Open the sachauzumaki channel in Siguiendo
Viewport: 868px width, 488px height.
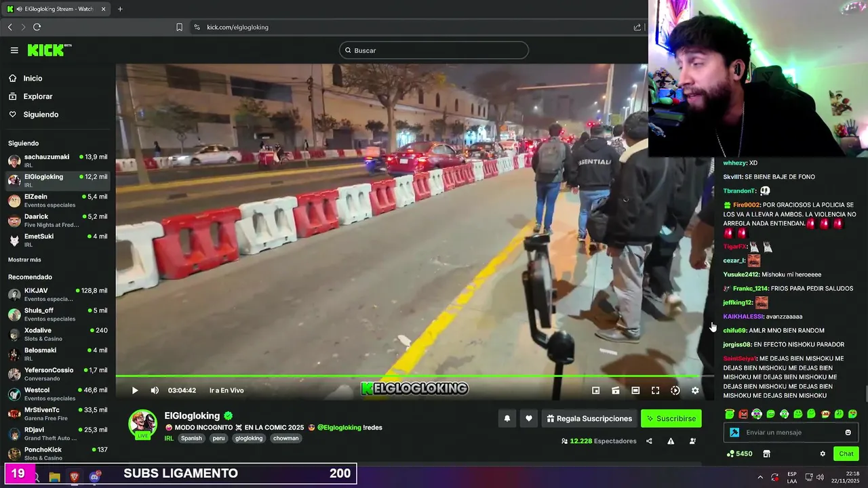point(58,161)
